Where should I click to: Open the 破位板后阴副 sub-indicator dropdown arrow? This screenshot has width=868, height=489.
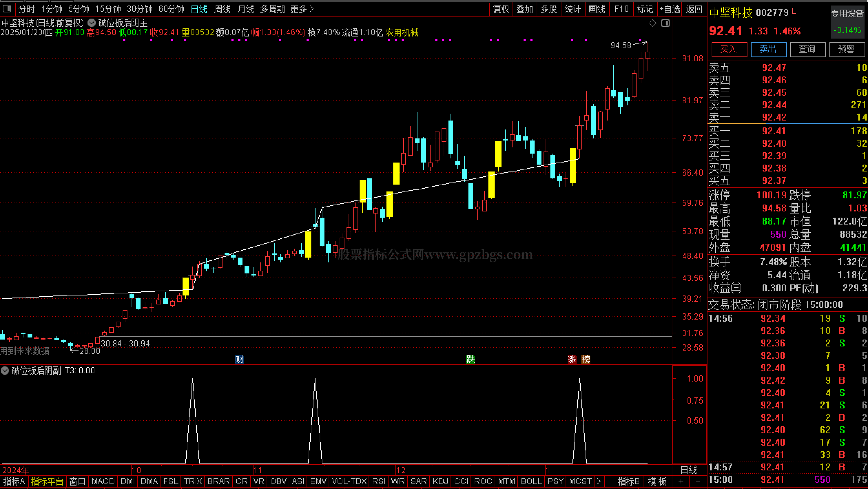pos(5,371)
